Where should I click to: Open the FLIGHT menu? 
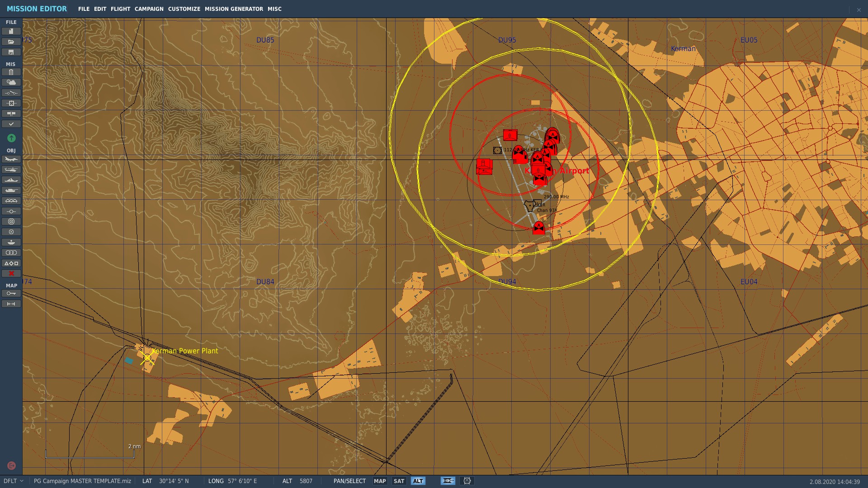coord(120,9)
